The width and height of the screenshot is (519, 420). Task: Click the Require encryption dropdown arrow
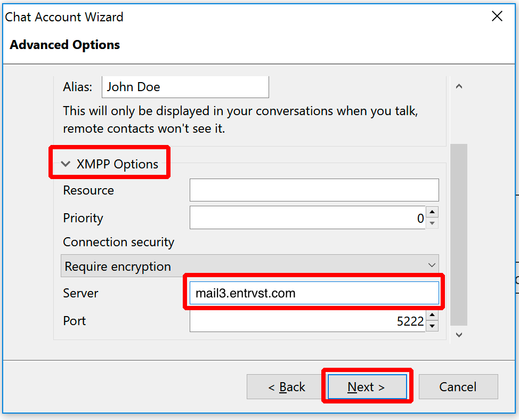tap(431, 265)
